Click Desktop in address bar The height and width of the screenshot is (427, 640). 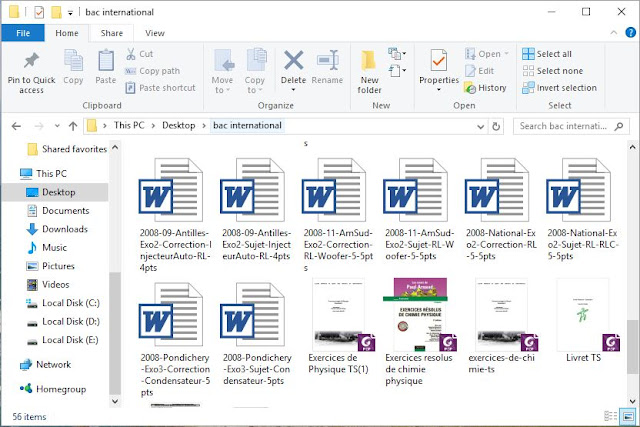click(x=179, y=125)
